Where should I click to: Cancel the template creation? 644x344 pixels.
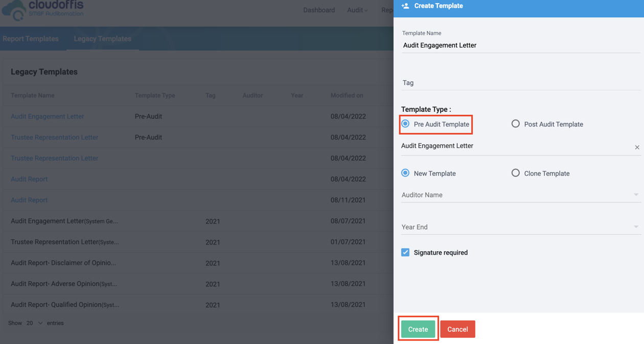pos(457,329)
